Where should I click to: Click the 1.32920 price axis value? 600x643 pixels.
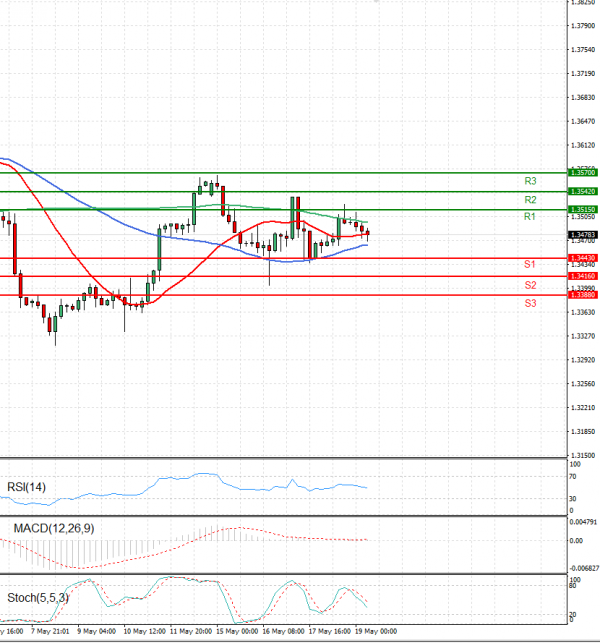(583, 360)
